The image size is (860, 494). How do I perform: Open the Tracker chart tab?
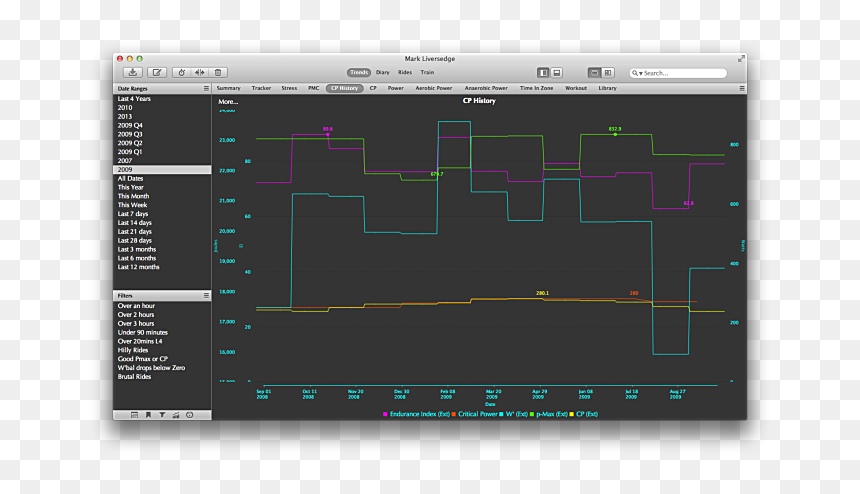click(x=261, y=88)
